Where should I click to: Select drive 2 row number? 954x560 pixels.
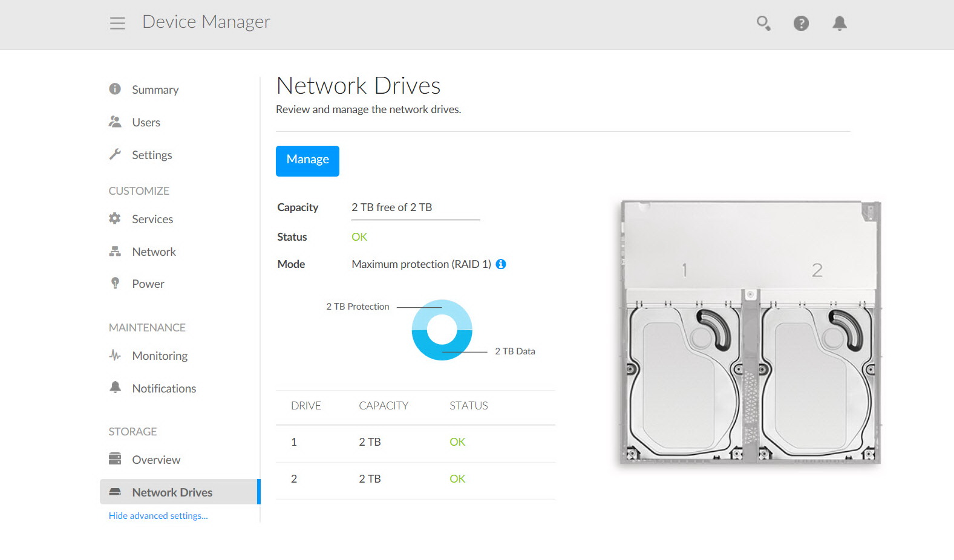pos(294,479)
